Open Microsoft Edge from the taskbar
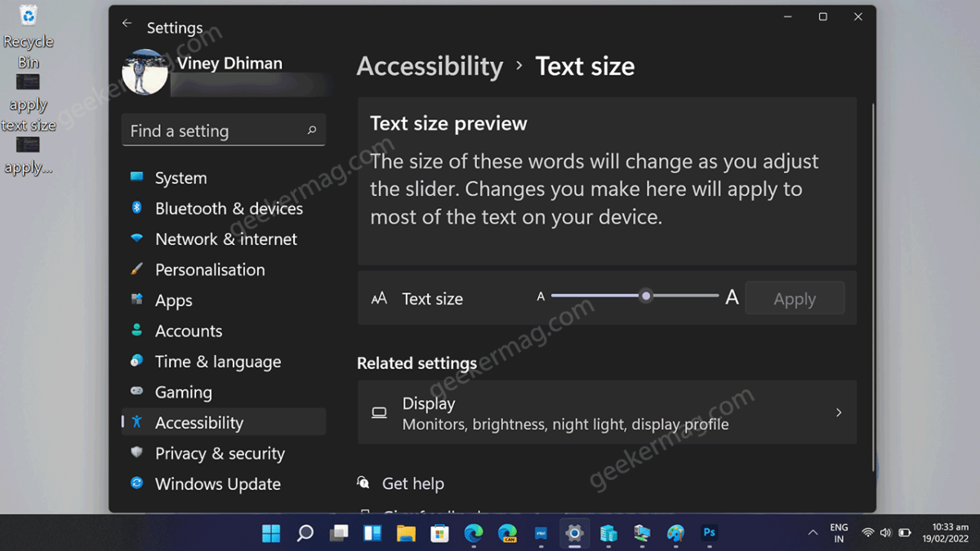The height and width of the screenshot is (551, 980). click(x=474, y=533)
